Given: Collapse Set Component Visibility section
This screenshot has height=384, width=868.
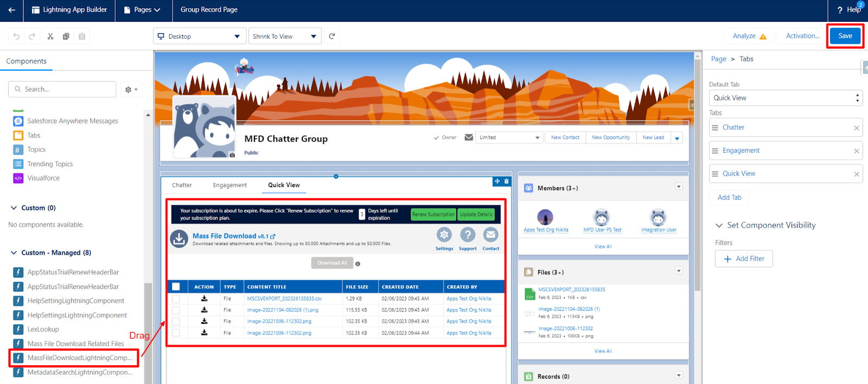Looking at the screenshot, I should click(719, 225).
